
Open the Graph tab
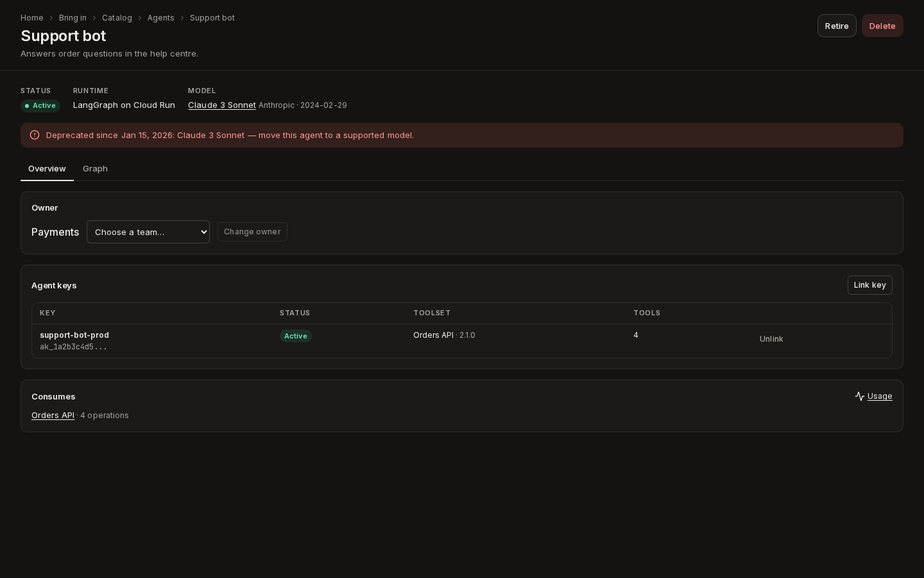[95, 168]
